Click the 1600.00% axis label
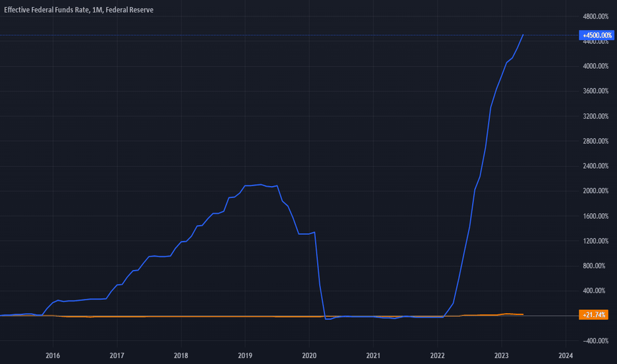This screenshot has height=364, width=617. (595, 216)
